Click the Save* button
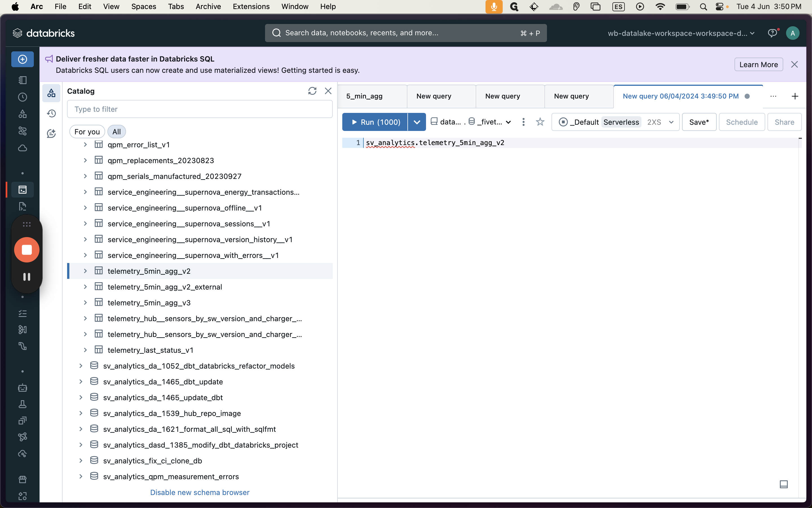The width and height of the screenshot is (812, 508). click(699, 122)
